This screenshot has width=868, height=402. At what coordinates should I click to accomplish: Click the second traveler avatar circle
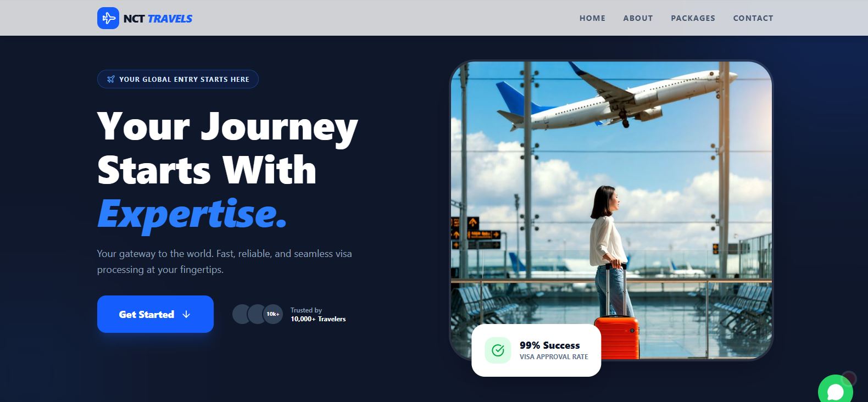pos(258,314)
